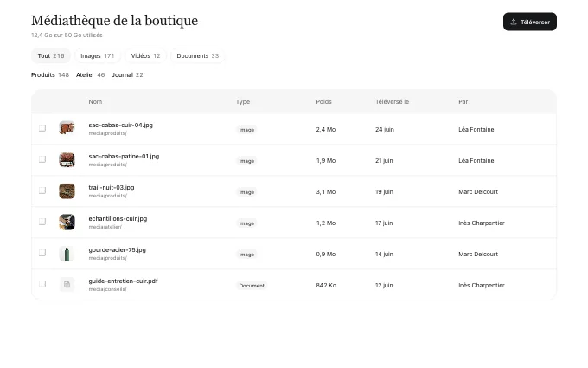This screenshot has height=368, width=588.
Task: Open the sac-cabas-cuir-04.jpg thumbnail
Action: point(67,128)
